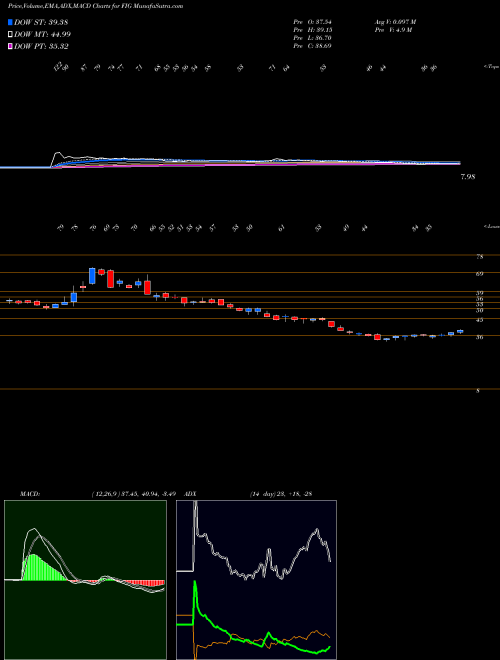This screenshot has height=660, width=500.
Task: Click the 45 price axis label
Action: click(479, 320)
